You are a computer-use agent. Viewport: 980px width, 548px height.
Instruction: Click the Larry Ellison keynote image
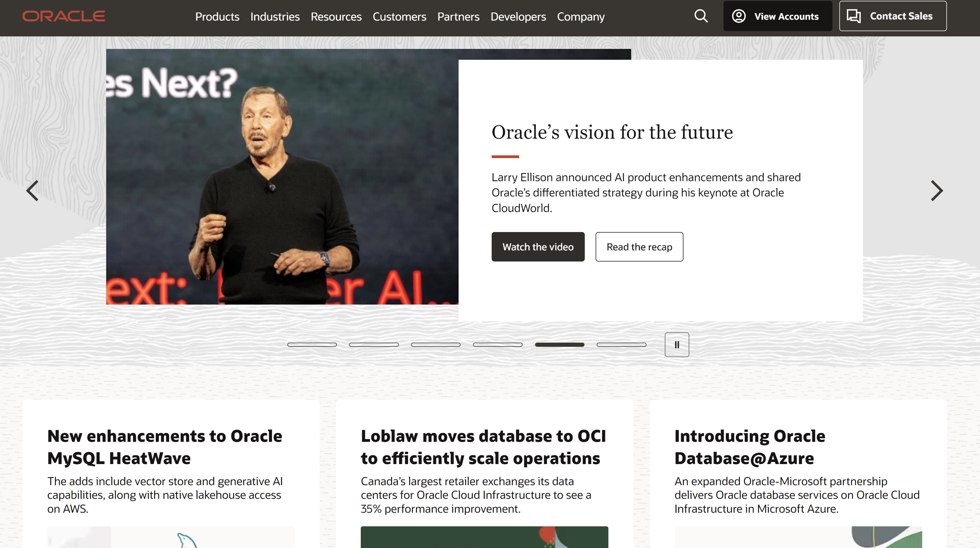click(x=282, y=177)
